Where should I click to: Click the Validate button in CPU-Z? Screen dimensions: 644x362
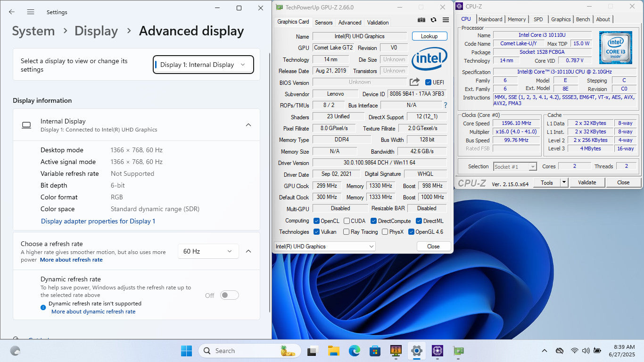coord(587,182)
